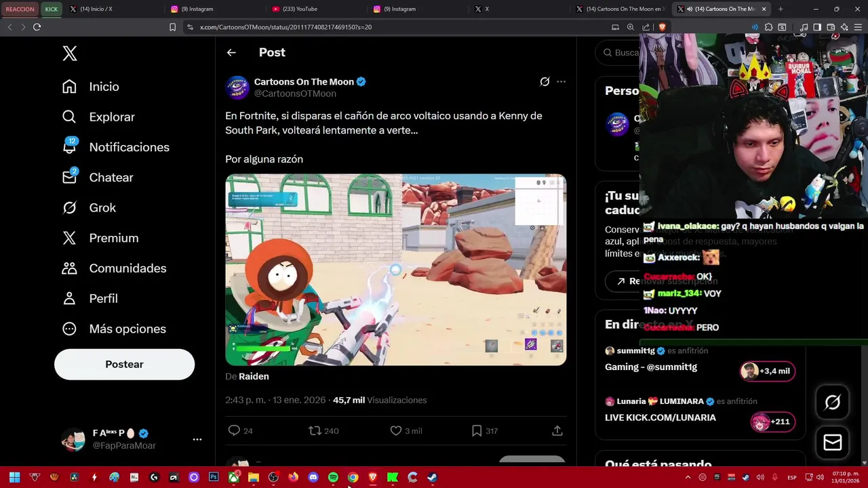The image size is (868, 488).
Task: Expand Más opciones menu
Action: pyautogui.click(x=115, y=329)
